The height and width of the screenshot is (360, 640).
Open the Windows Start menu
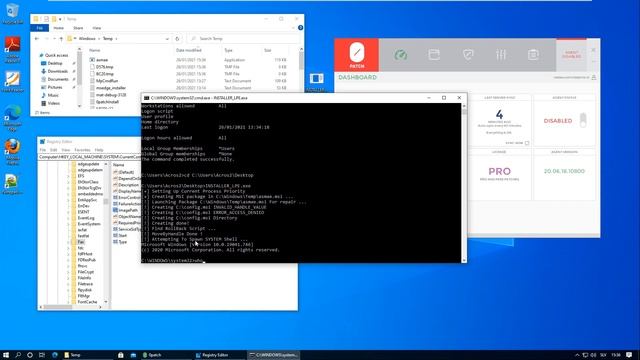pos(6,355)
